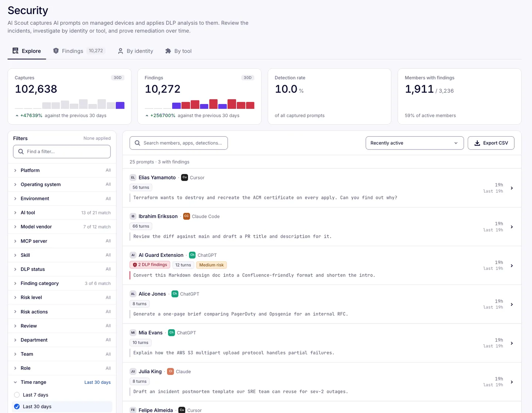The width and height of the screenshot is (532, 413).
Task: Switch to the Explore tab
Action: coord(27,51)
